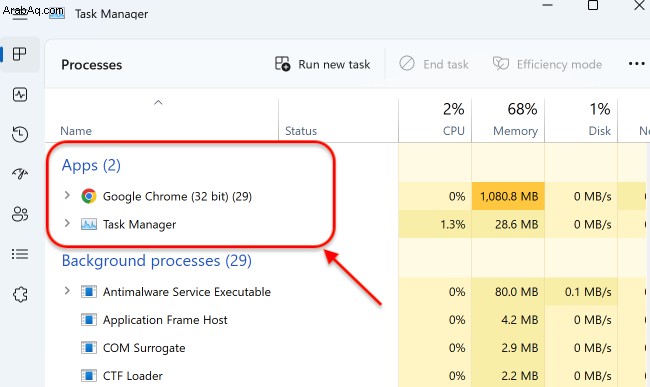
Task: Expand the Google Chrome process group
Action: point(67,195)
